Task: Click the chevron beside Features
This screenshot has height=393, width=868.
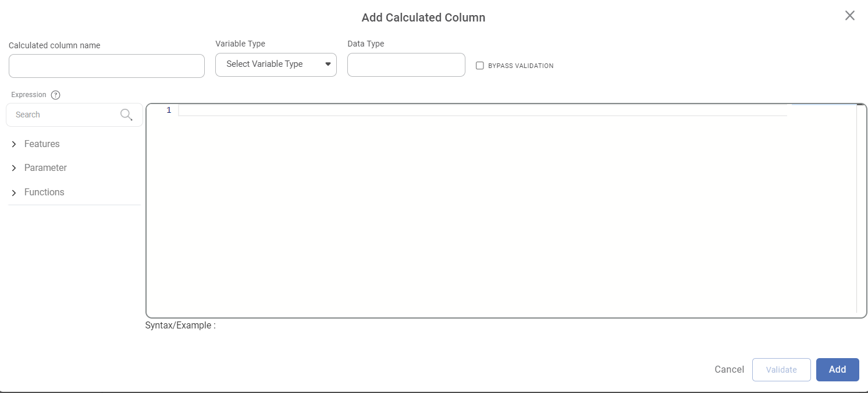Action: pyautogui.click(x=14, y=144)
